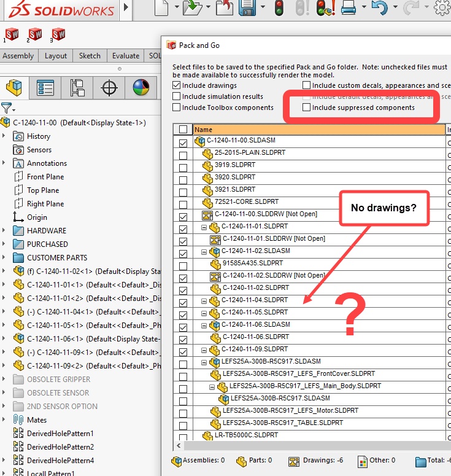
Task: Enable Include suppressed components checkbox
Action: 307,107
